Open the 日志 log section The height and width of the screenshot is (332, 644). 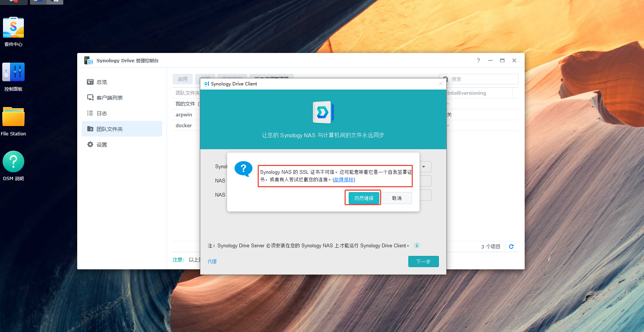(102, 113)
